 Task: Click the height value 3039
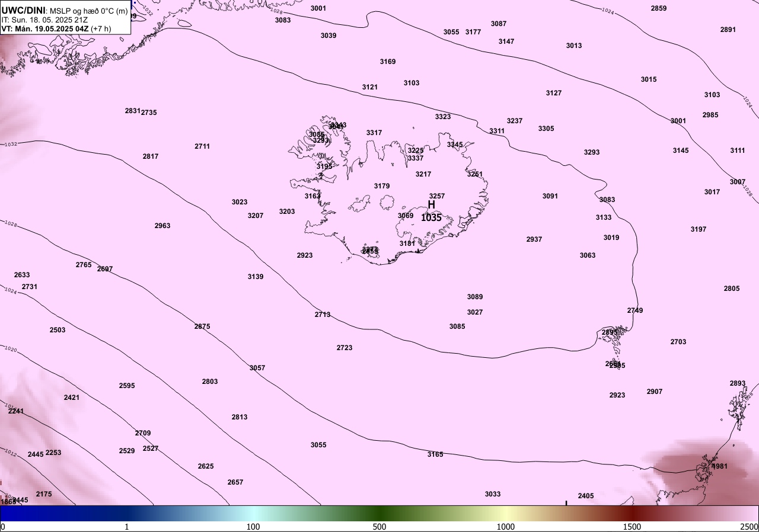point(329,36)
